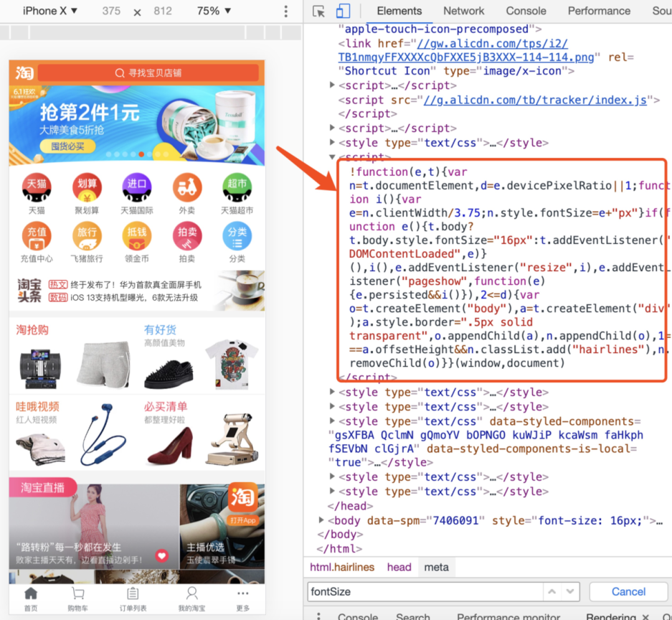Open the 外卖 scooter icon
The height and width of the screenshot is (620, 672).
[x=187, y=188]
